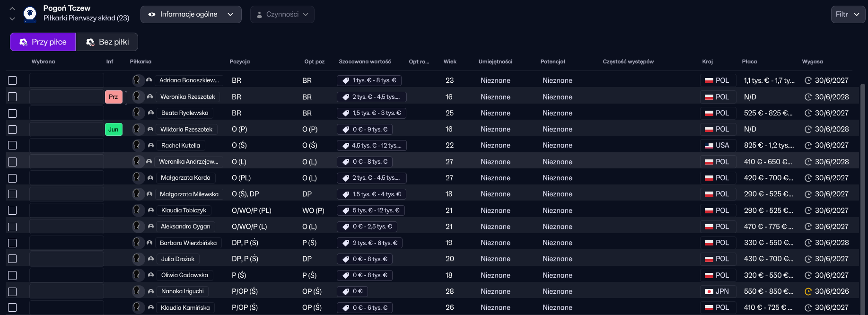Screen dimensions: 868x315
Task: Click the Pogoń Tczew club crest icon
Action: 30,14
